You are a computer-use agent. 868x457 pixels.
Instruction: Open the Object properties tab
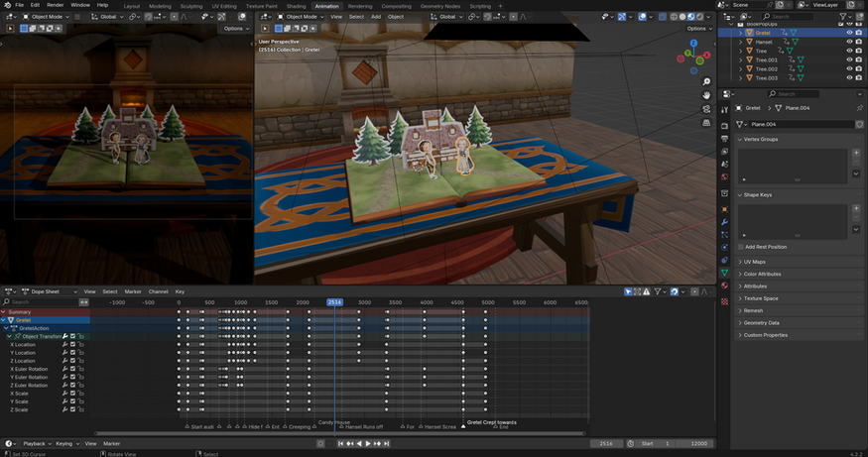[724, 209]
